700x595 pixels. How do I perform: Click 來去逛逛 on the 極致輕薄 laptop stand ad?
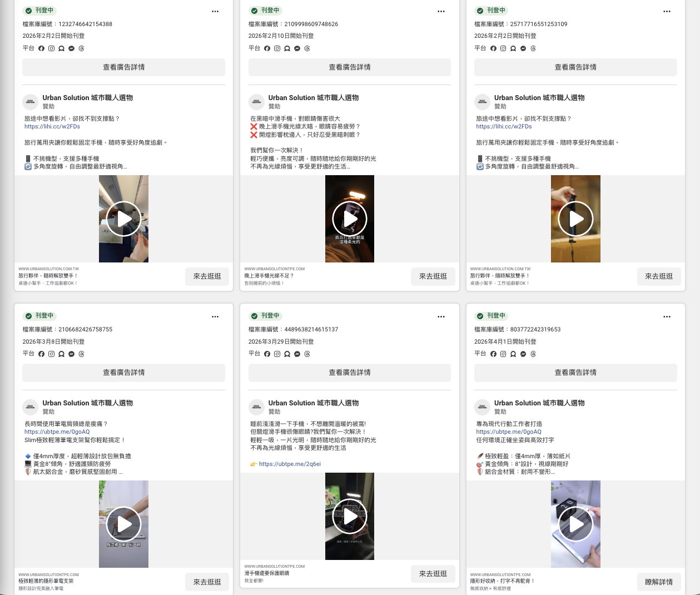pos(207,582)
